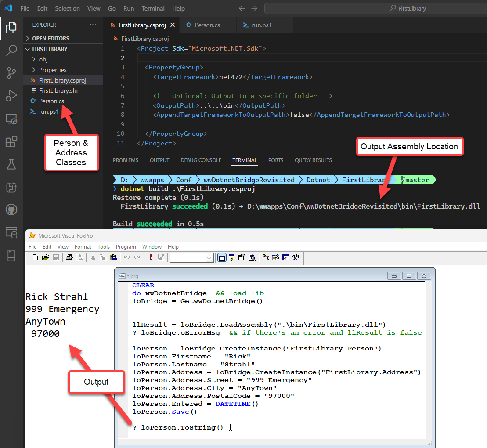
Task: Click the New file icon in FoxPro toolbar
Action: 35,258
